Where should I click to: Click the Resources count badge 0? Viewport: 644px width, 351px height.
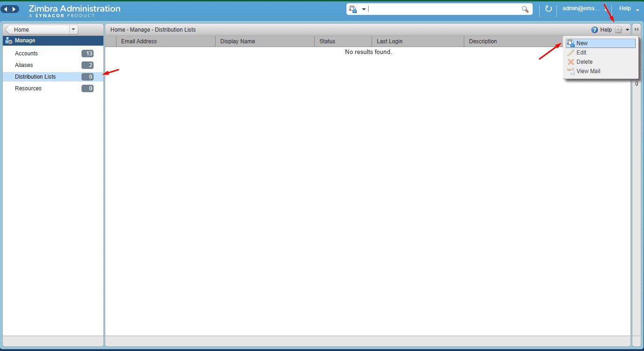pos(88,88)
